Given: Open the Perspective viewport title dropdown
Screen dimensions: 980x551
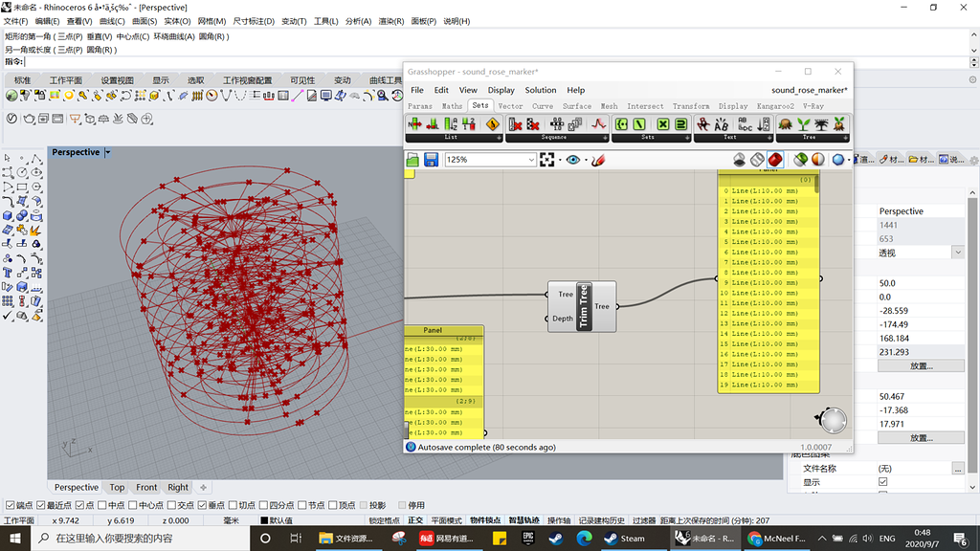Looking at the screenshot, I should pos(106,151).
